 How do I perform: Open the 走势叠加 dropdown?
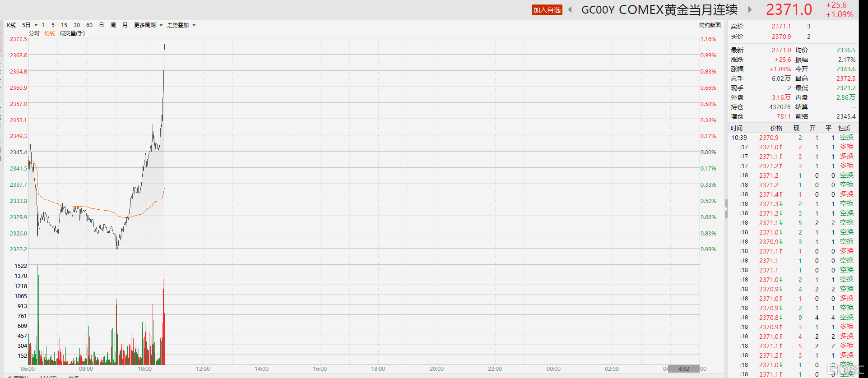click(181, 25)
